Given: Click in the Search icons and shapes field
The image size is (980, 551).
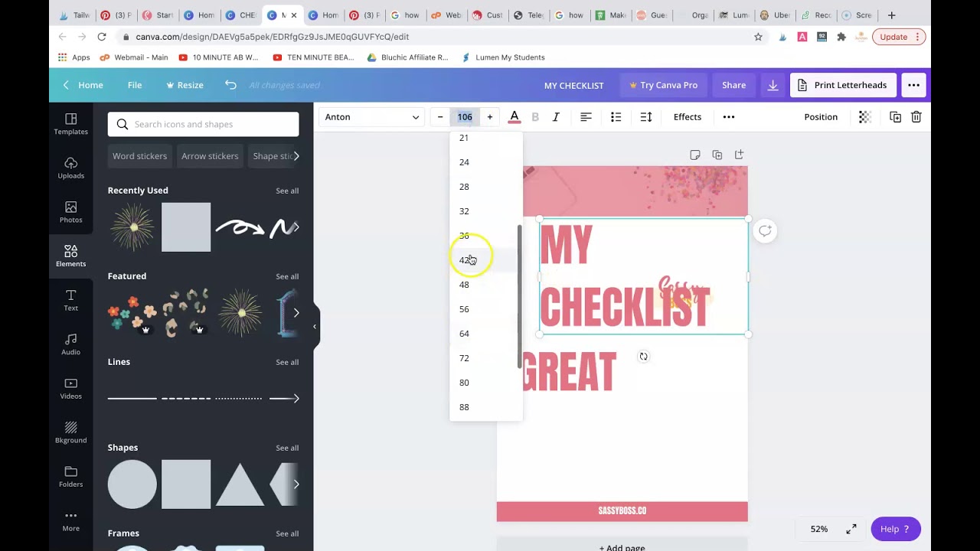Looking at the screenshot, I should (204, 124).
